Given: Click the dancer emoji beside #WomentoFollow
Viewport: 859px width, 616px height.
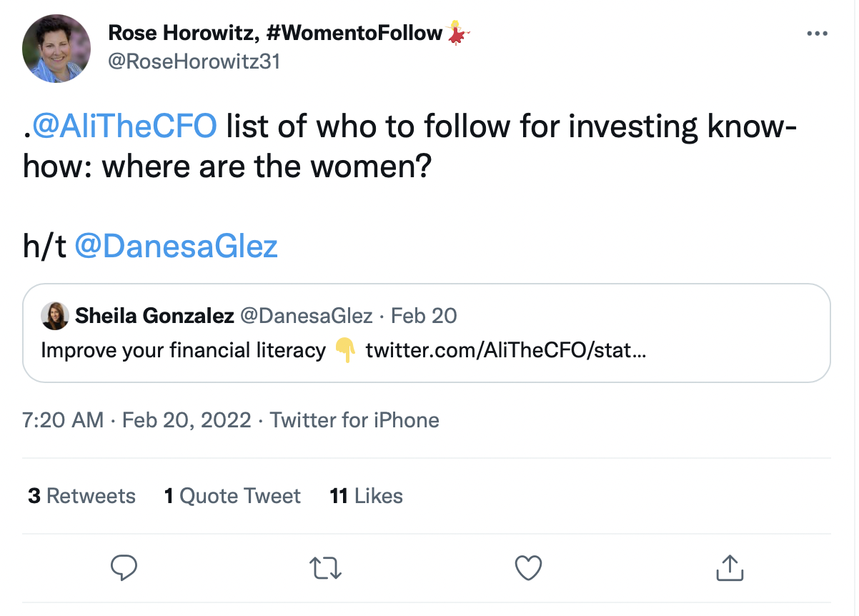Looking at the screenshot, I should pos(459,33).
